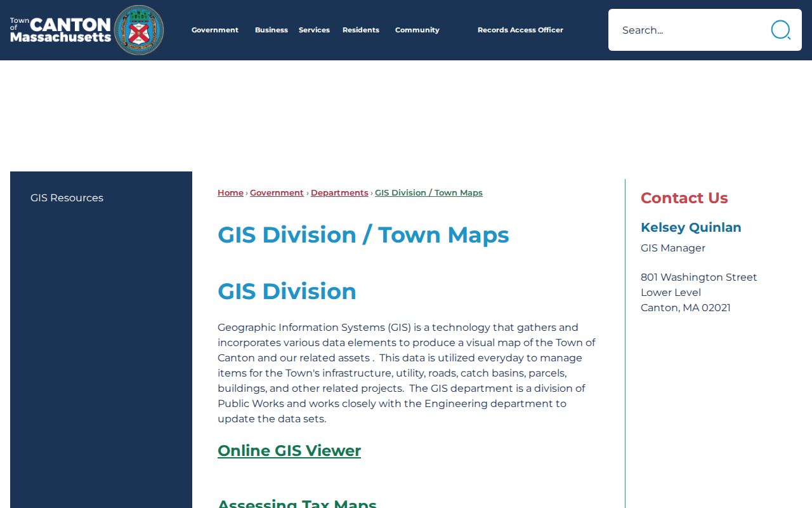Click the search magnifier icon
812x508 pixels.
point(780,30)
